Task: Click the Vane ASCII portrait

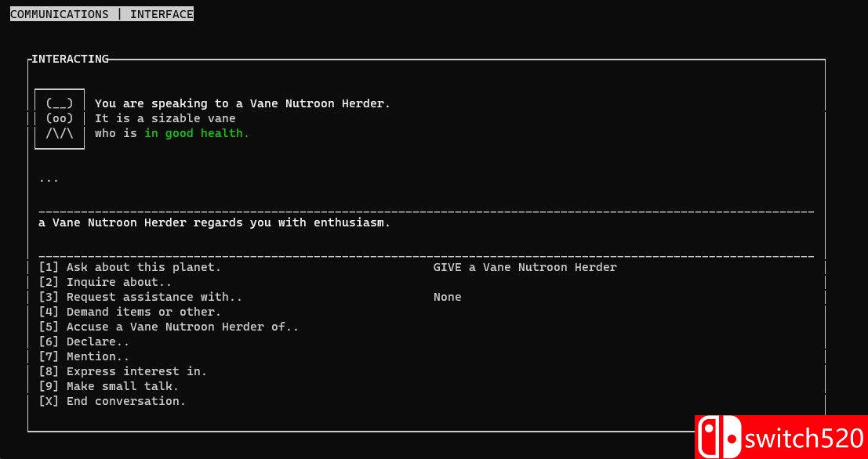Action: (x=60, y=118)
